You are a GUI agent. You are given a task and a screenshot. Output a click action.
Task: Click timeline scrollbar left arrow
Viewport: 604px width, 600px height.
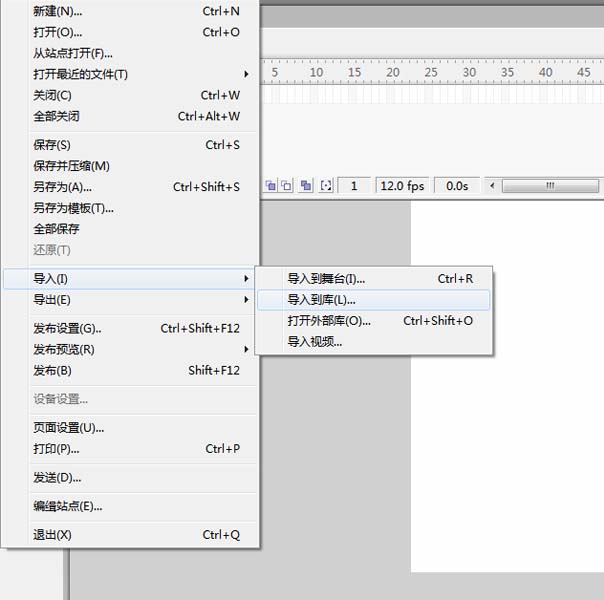492,186
